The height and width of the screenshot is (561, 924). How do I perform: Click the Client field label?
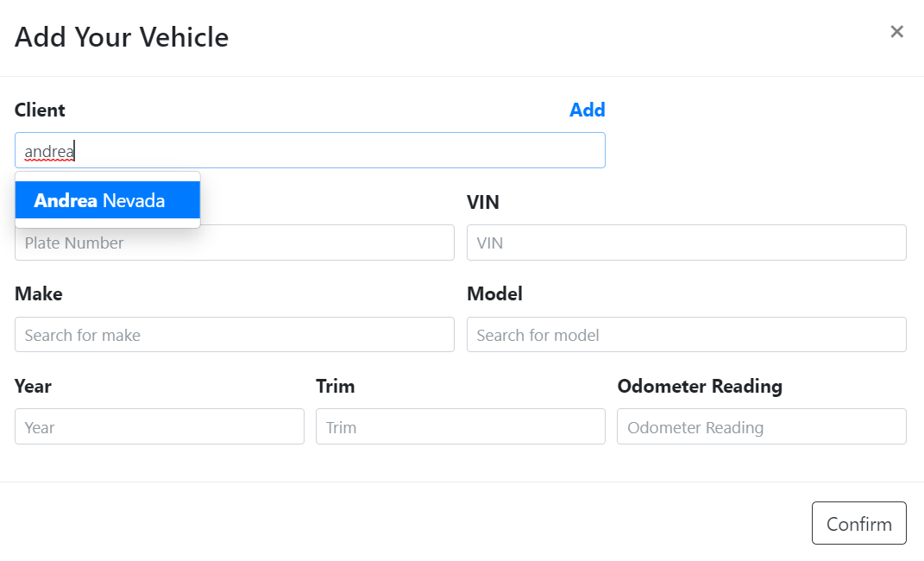39,110
